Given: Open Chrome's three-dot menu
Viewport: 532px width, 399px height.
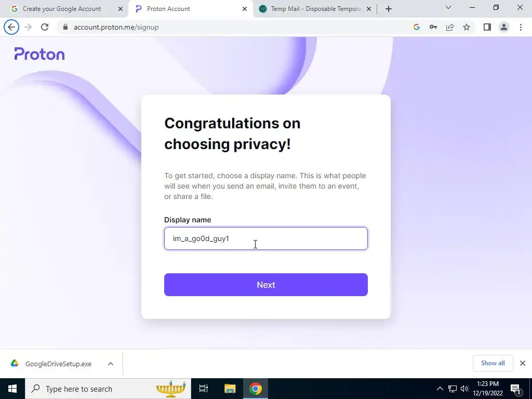Looking at the screenshot, I should click(521, 27).
